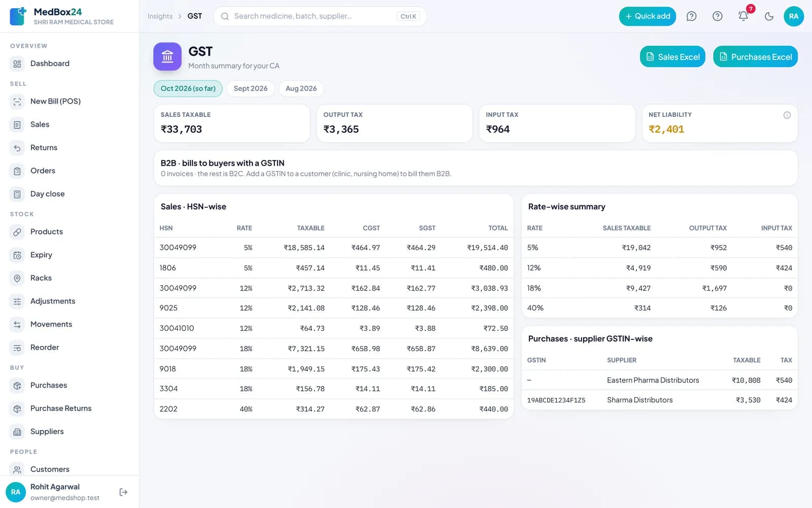Click the Expiry calendar icon

17,255
